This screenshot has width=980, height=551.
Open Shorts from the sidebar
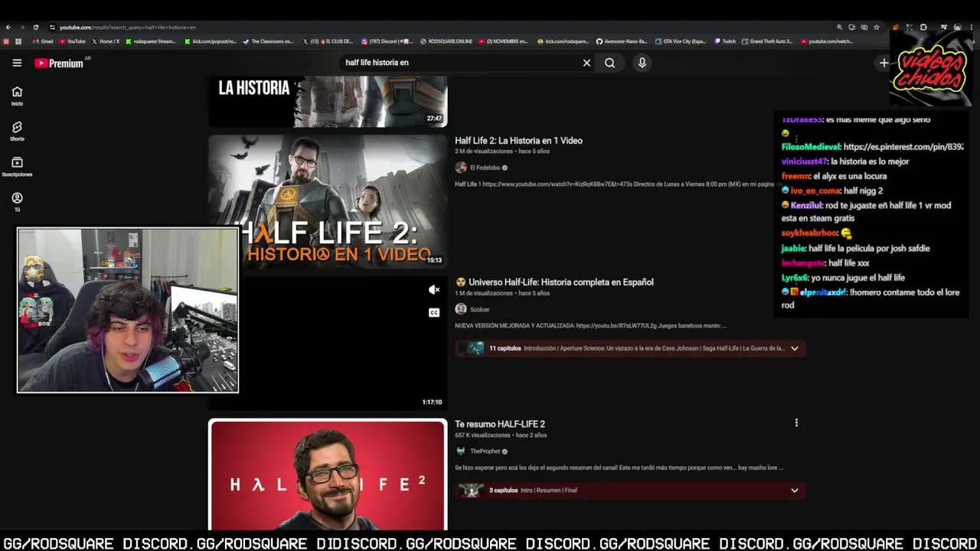[17, 131]
